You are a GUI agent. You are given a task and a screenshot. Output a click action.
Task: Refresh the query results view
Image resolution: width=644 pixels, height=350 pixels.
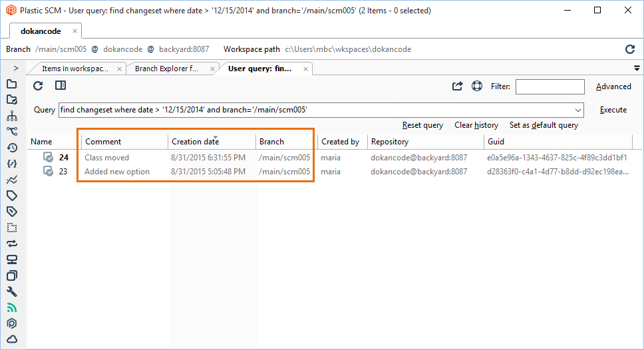[39, 86]
